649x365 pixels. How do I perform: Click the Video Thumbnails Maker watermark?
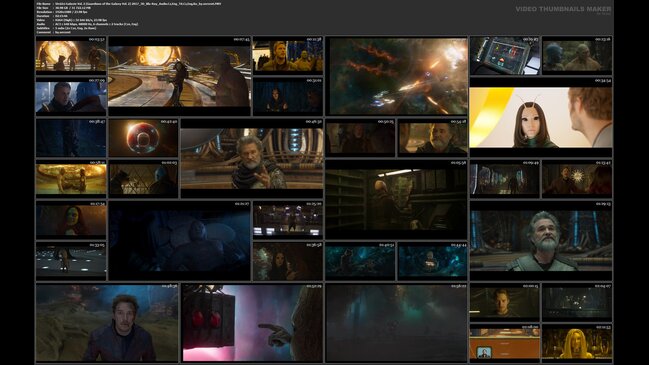(563, 9)
